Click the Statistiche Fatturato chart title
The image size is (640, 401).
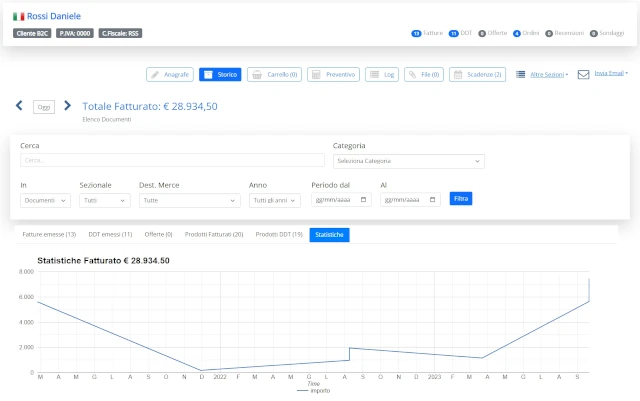coord(103,261)
